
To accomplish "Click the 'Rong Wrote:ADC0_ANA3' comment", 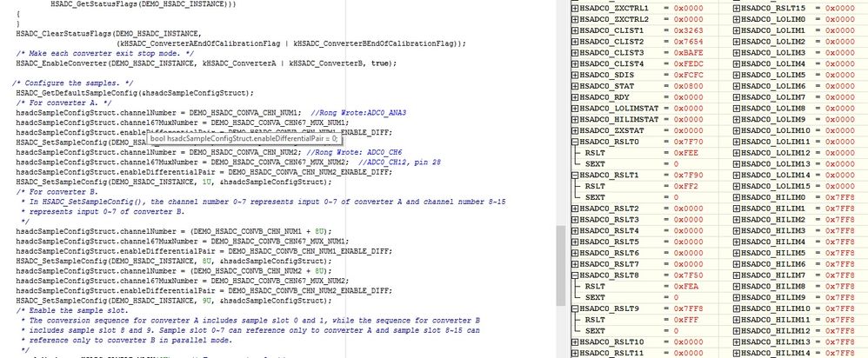I will 358,113.
